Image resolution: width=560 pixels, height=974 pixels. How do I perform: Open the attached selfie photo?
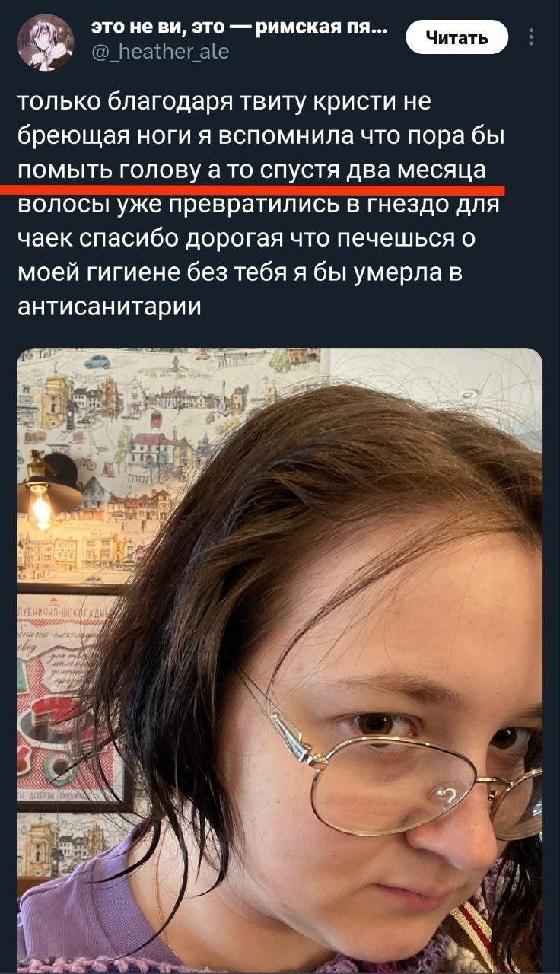pos(280,660)
